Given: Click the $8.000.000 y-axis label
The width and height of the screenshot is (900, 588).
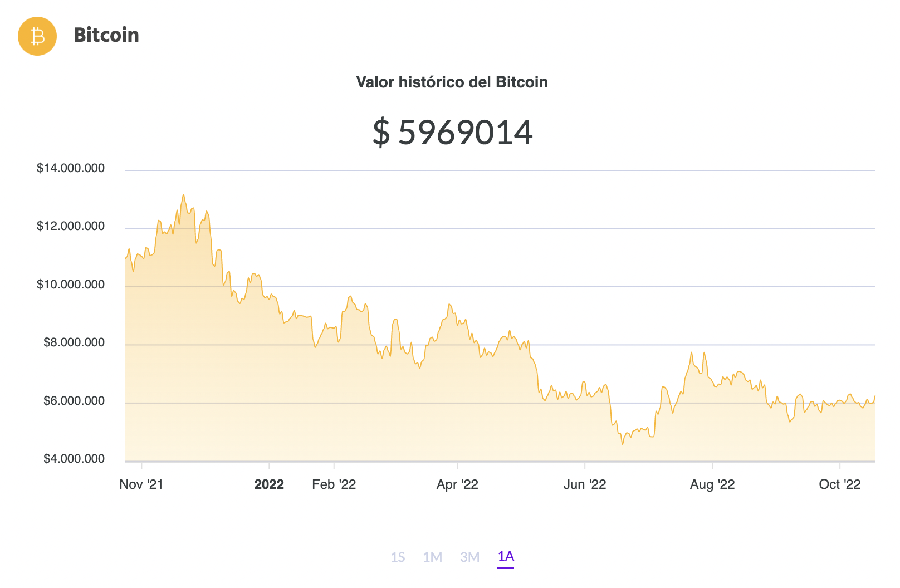Looking at the screenshot, I should tap(74, 342).
